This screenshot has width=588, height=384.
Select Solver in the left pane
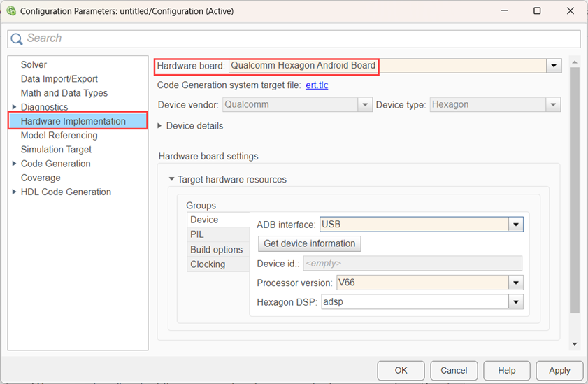[34, 65]
